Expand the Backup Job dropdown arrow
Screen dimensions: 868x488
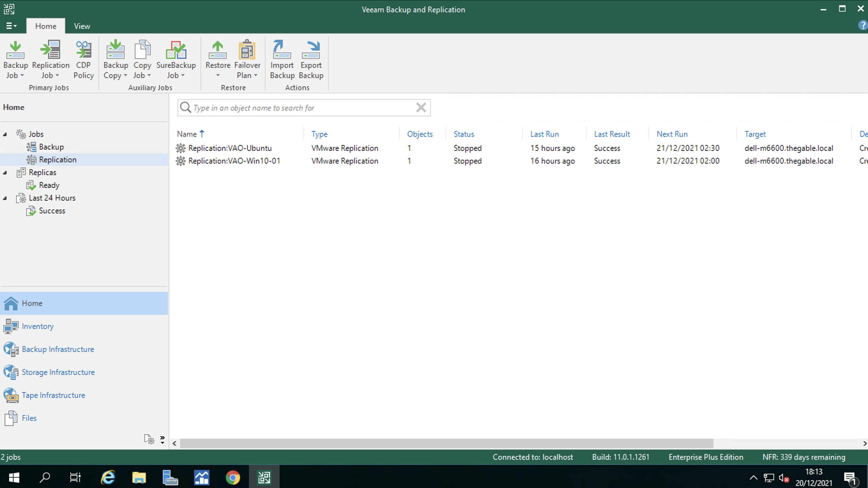[22, 76]
